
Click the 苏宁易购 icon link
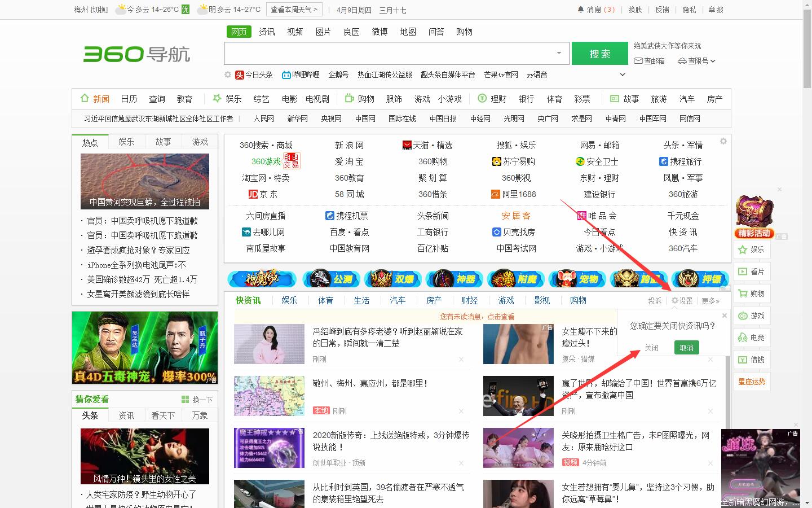pos(496,161)
